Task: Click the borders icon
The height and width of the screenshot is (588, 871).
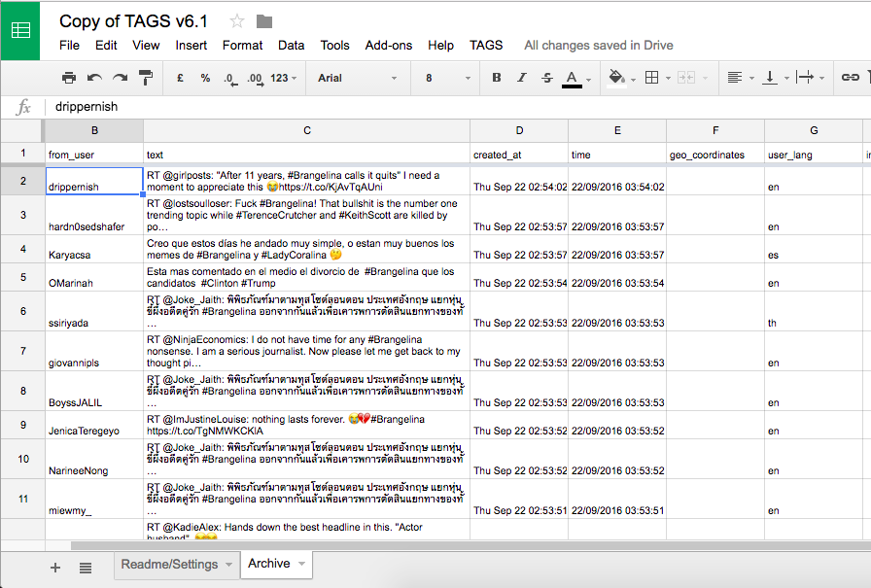Action: [652, 78]
